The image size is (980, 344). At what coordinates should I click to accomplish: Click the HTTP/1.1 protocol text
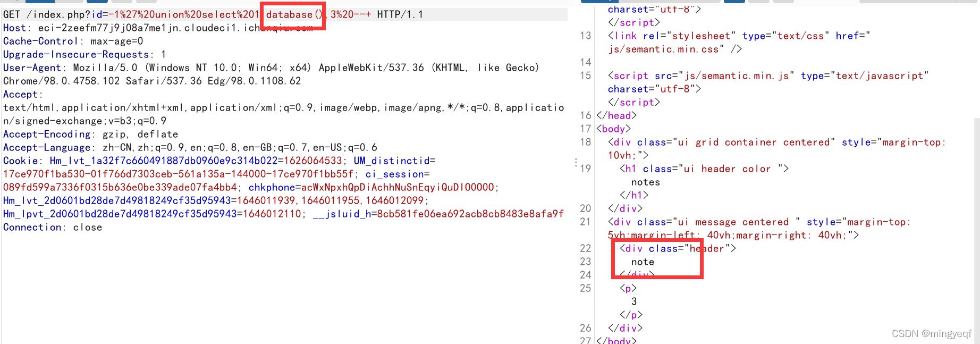click(400, 14)
